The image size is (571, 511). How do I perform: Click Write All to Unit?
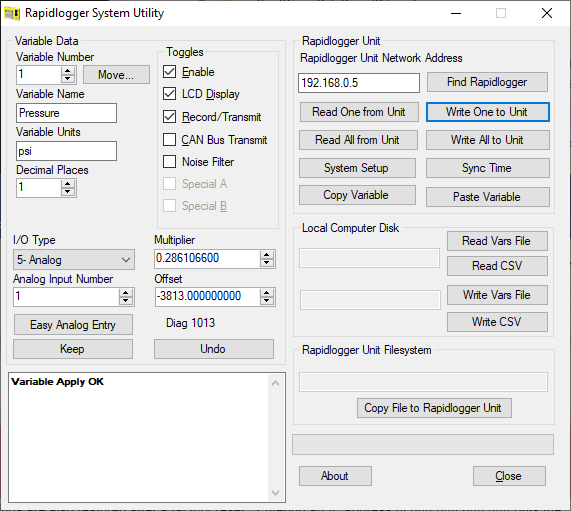point(488,140)
